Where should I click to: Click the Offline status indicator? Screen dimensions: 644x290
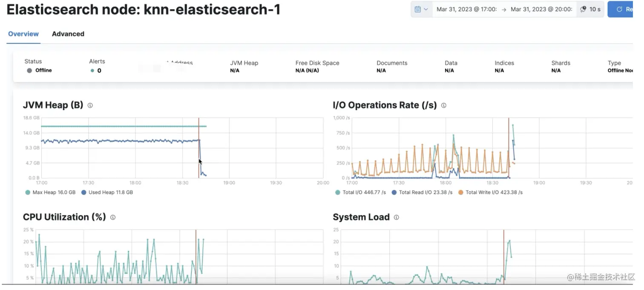pyautogui.click(x=39, y=70)
